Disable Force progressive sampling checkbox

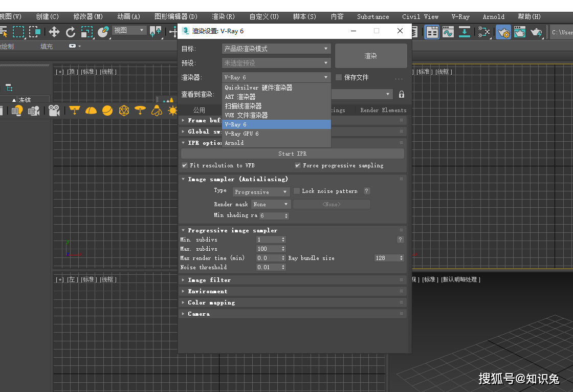pos(298,166)
